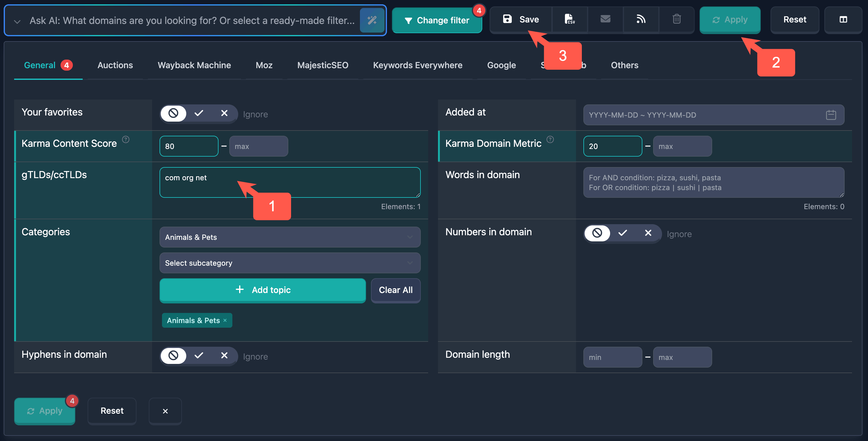Open the Animals & Pets category dropdown
The image size is (868, 441).
coord(290,237)
